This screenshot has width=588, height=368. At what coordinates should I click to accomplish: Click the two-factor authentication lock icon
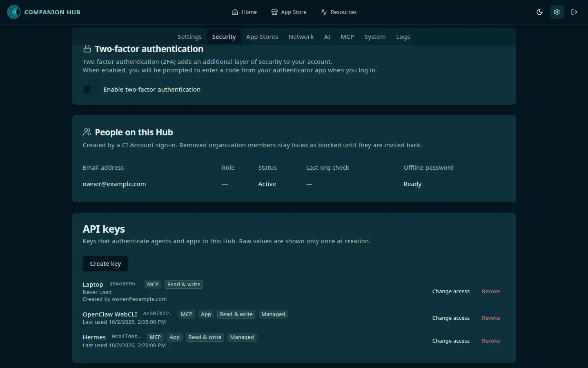[87, 49]
